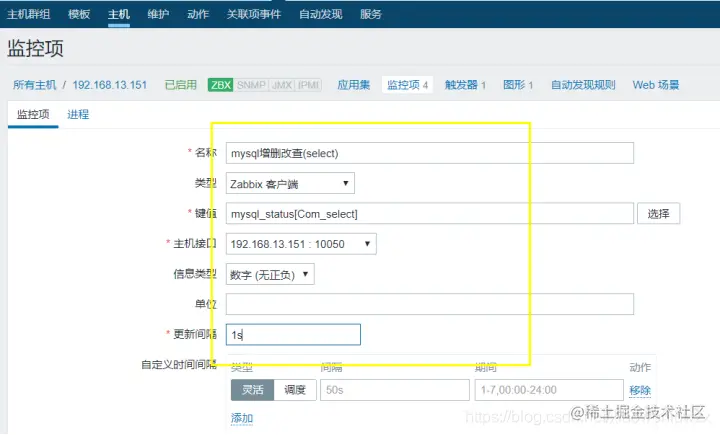Open the 自动发现 menu item
Image resolution: width=720 pixels, height=435 pixels.
[321, 14]
